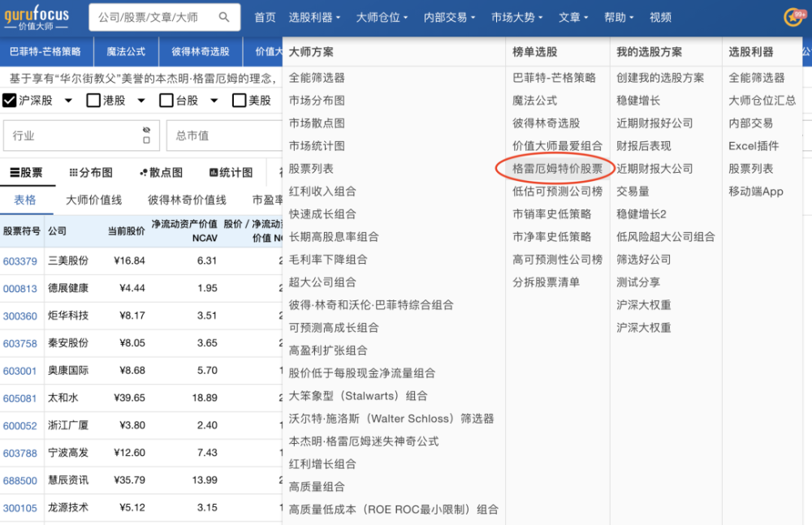The height and width of the screenshot is (525, 812).
Task: Open stock code 603379 link
Action: 20,261
